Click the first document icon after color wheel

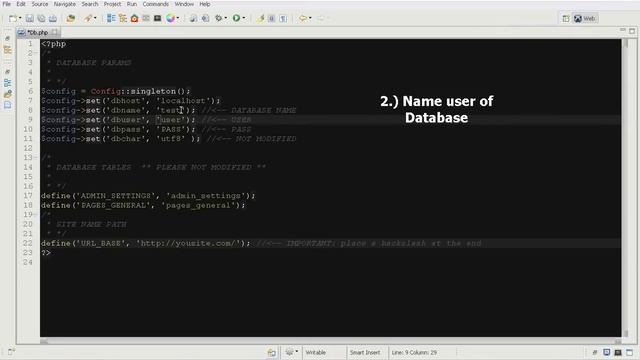pos(193,18)
